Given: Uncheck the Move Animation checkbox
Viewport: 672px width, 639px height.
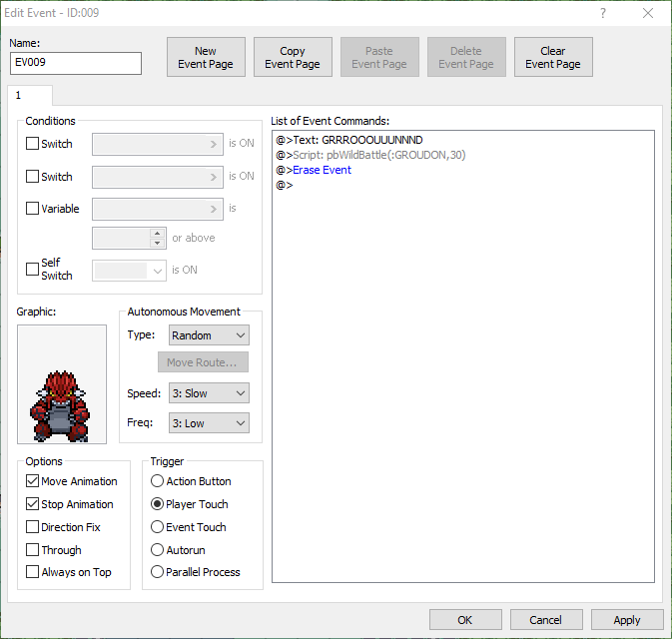Looking at the screenshot, I should pos(33,481).
